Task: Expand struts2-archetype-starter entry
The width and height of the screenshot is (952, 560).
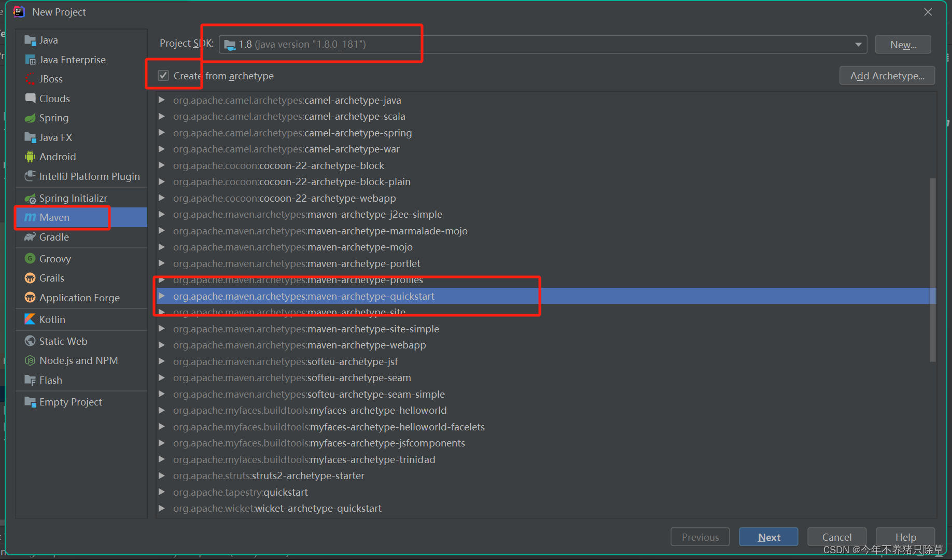Action: pos(162,475)
